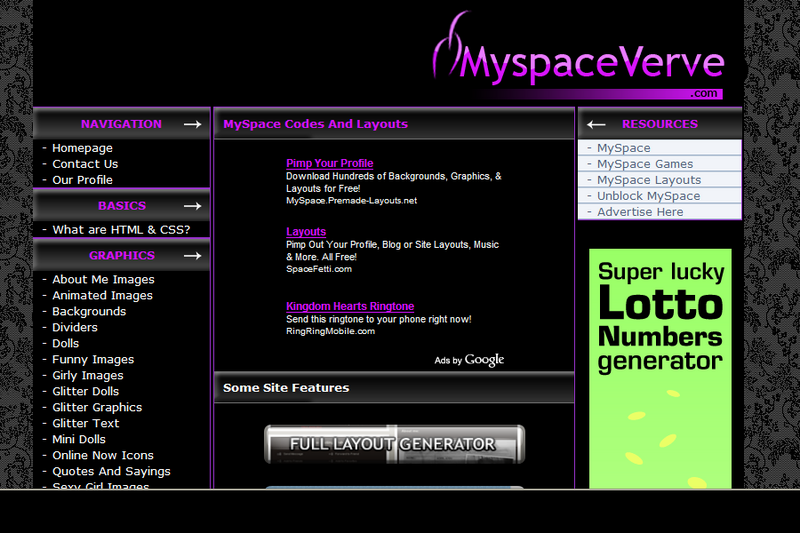Open Girly Images link
This screenshot has height=533, width=800.
point(88,375)
